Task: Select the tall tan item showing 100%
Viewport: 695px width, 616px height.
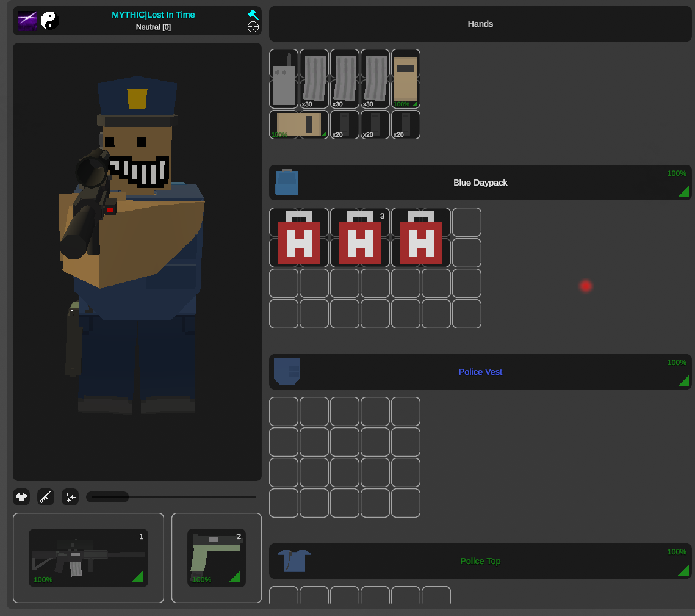Action: (x=406, y=79)
